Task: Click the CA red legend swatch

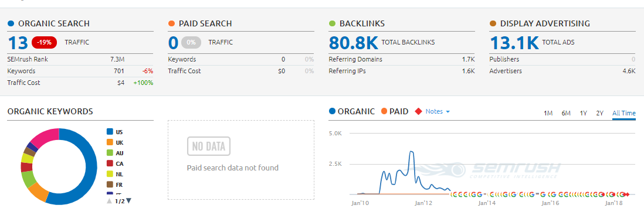Action: coord(110,163)
